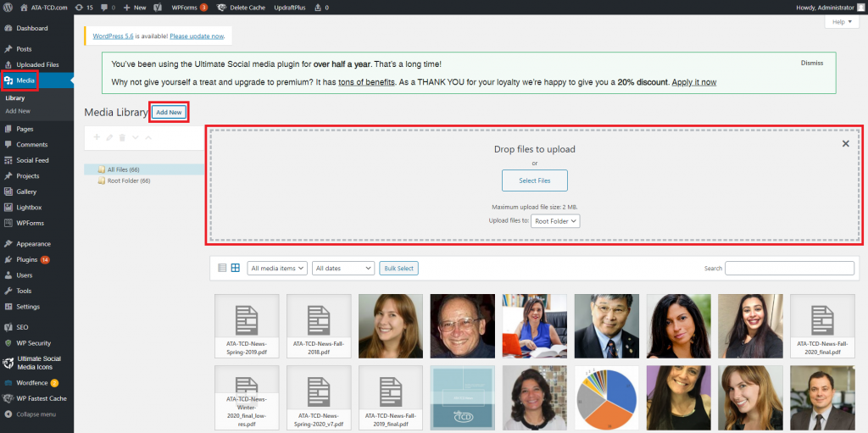Image resolution: width=868 pixels, height=433 pixels.
Task: Open Comments in the sidebar
Action: (32, 145)
